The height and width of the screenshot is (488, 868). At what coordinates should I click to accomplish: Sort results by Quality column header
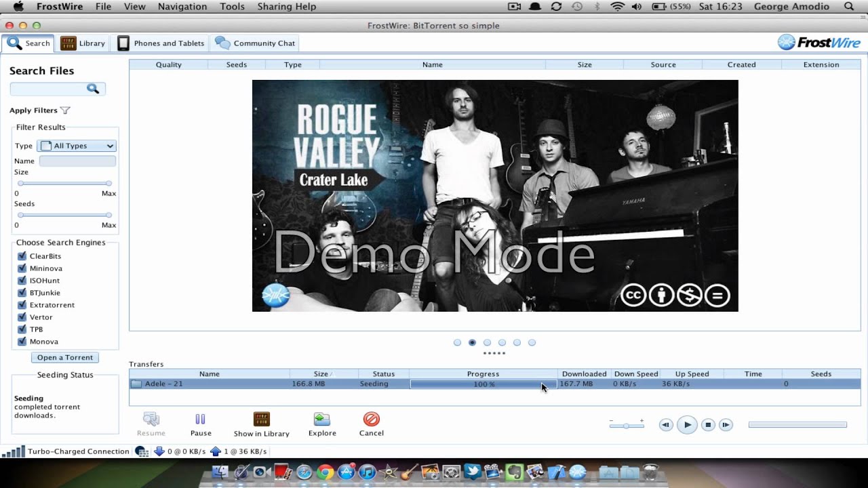tap(168, 65)
